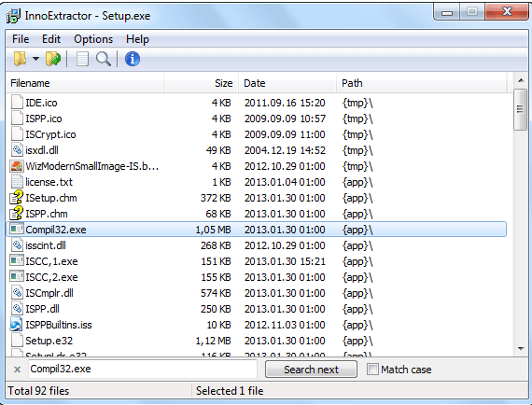This screenshot has height=405, width=532.
Task: Select the WizModernSmallImage-IS bitmap icon
Action: click(16, 166)
